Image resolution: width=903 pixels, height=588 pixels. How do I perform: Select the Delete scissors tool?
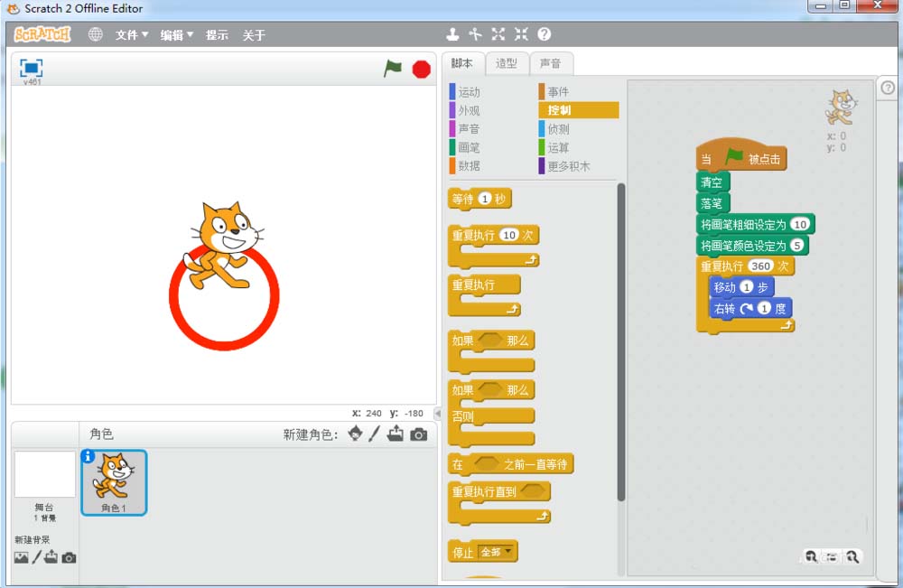coord(475,34)
